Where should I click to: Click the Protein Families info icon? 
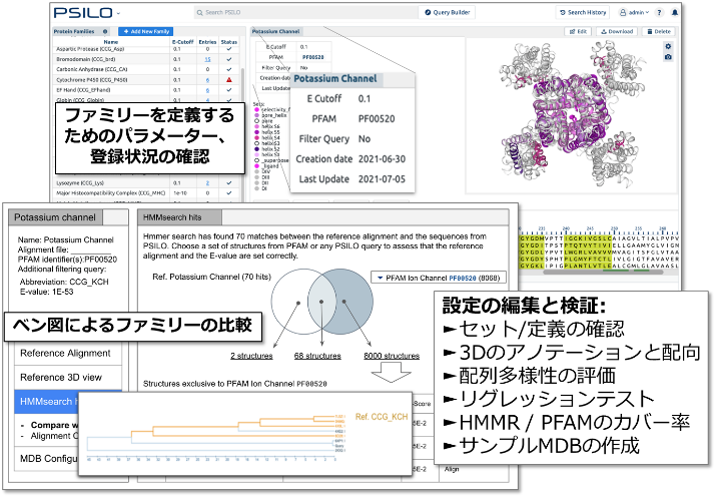pos(105,32)
